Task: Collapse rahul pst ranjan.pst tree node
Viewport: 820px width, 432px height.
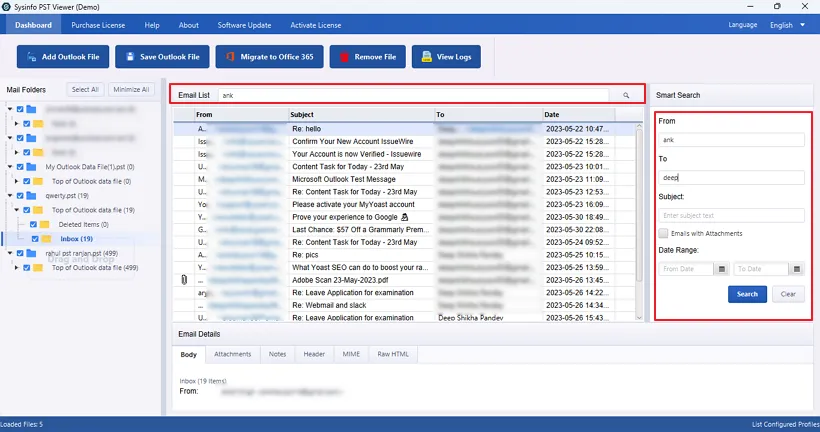Action: pos(10,253)
